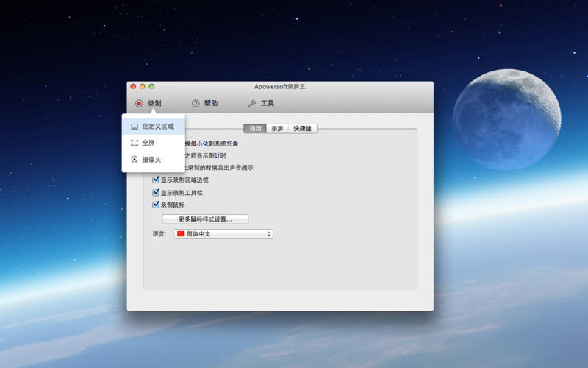Click the 更多鼠标样式设置 button
Image resolution: width=588 pixels, height=368 pixels.
(205, 219)
